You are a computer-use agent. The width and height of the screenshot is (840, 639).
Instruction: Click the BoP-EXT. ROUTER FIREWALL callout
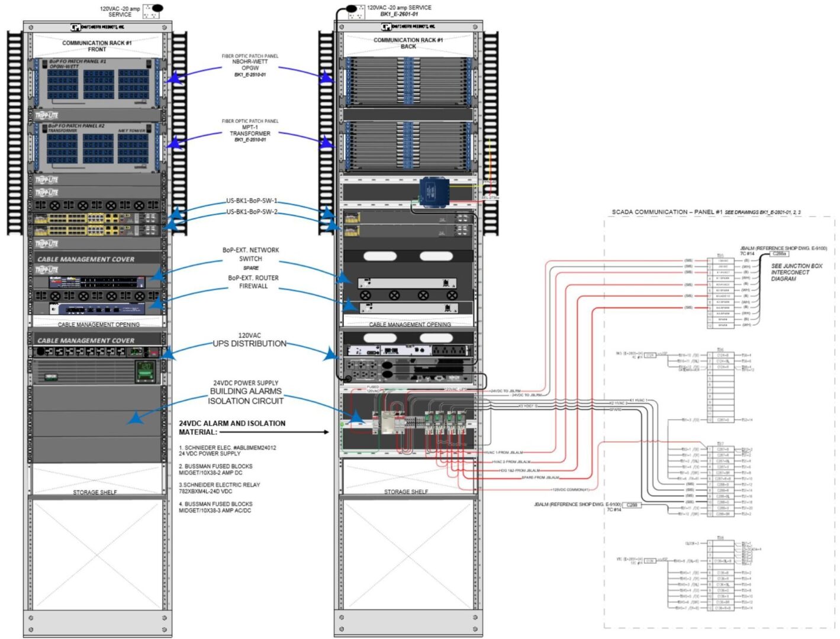pos(253,282)
